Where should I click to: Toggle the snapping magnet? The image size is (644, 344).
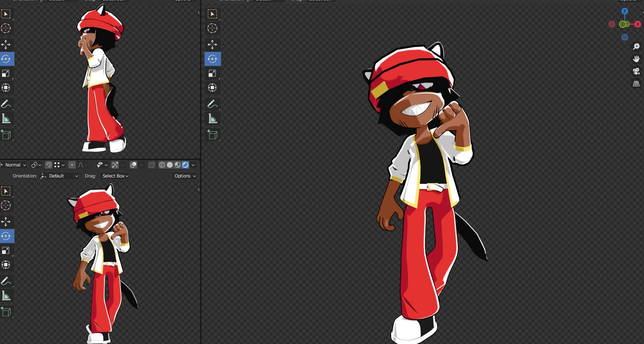click(48, 165)
